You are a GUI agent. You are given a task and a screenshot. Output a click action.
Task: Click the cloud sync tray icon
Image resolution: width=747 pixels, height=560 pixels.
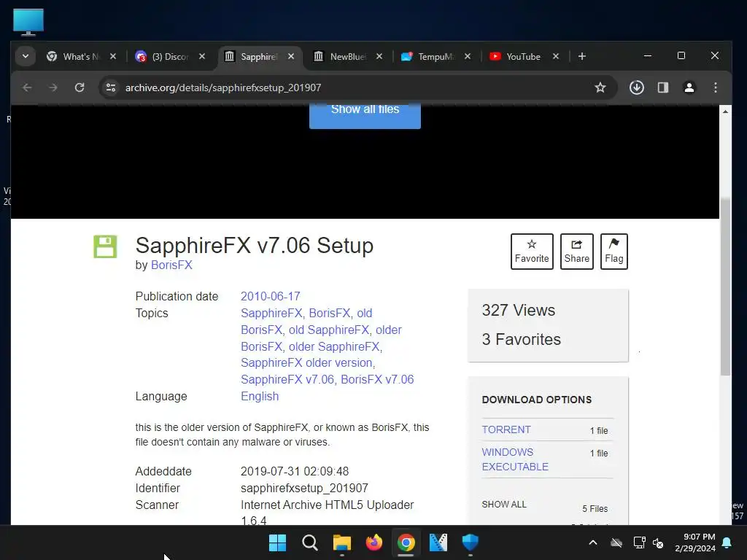click(x=616, y=542)
